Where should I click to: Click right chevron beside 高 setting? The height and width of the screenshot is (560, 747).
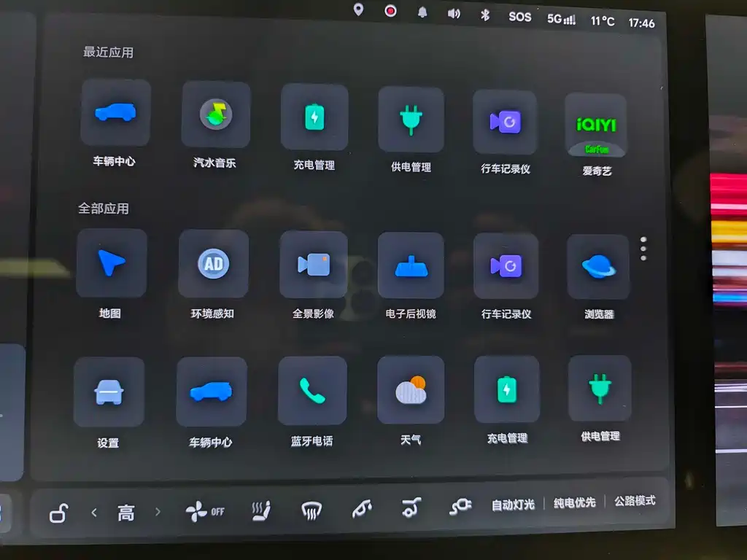[x=158, y=512]
